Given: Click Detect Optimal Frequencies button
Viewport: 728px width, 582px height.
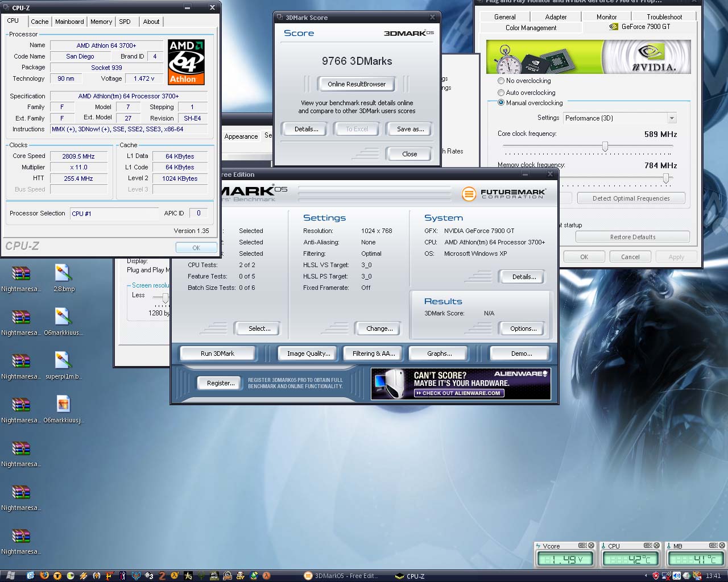Looking at the screenshot, I should (x=631, y=198).
